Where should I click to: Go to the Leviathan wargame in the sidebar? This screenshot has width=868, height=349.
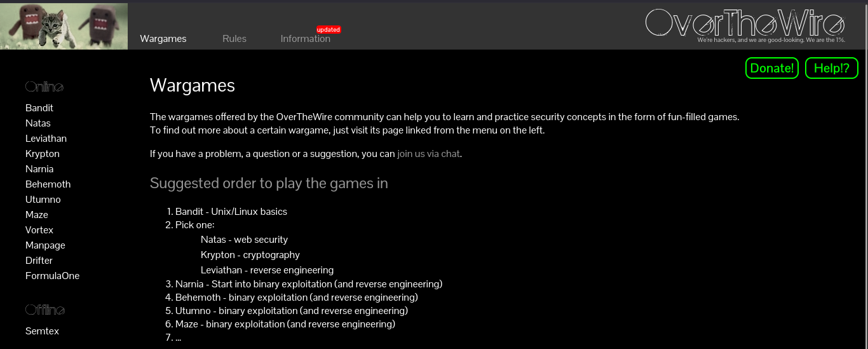[x=46, y=139]
